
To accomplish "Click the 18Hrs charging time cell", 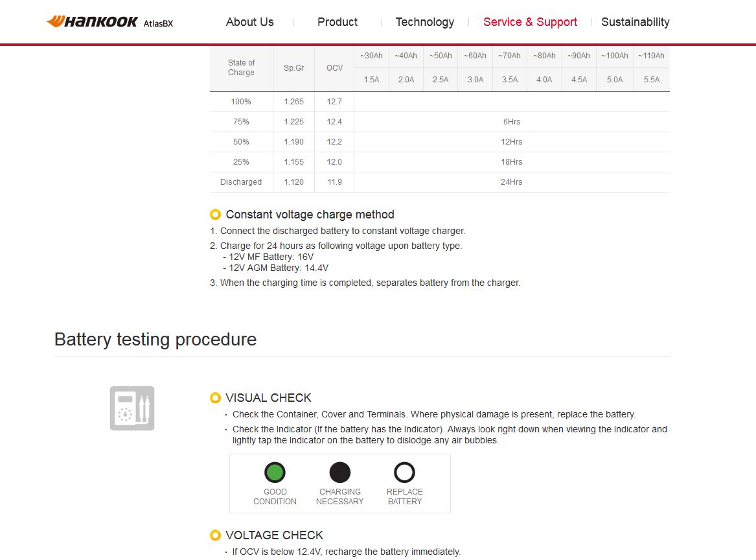I will (512, 162).
